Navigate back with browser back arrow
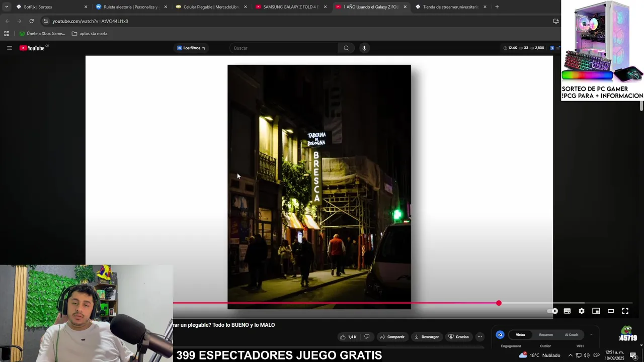Viewport: 644px width, 362px height. (x=7, y=21)
